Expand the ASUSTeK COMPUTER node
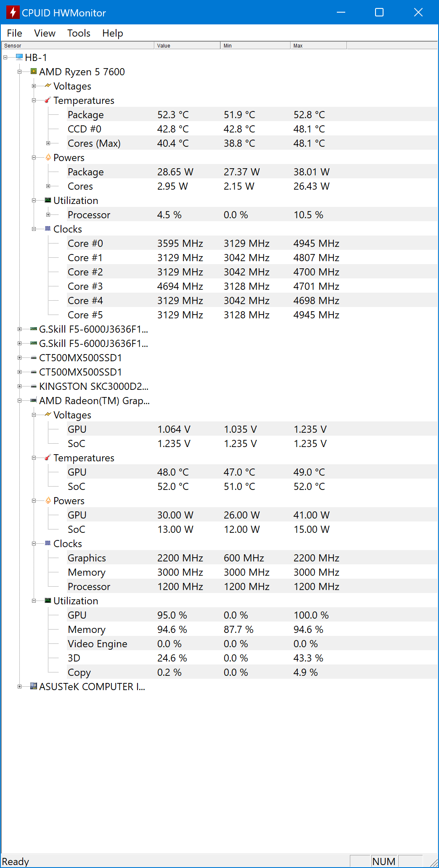The image size is (439, 868). tap(19, 687)
